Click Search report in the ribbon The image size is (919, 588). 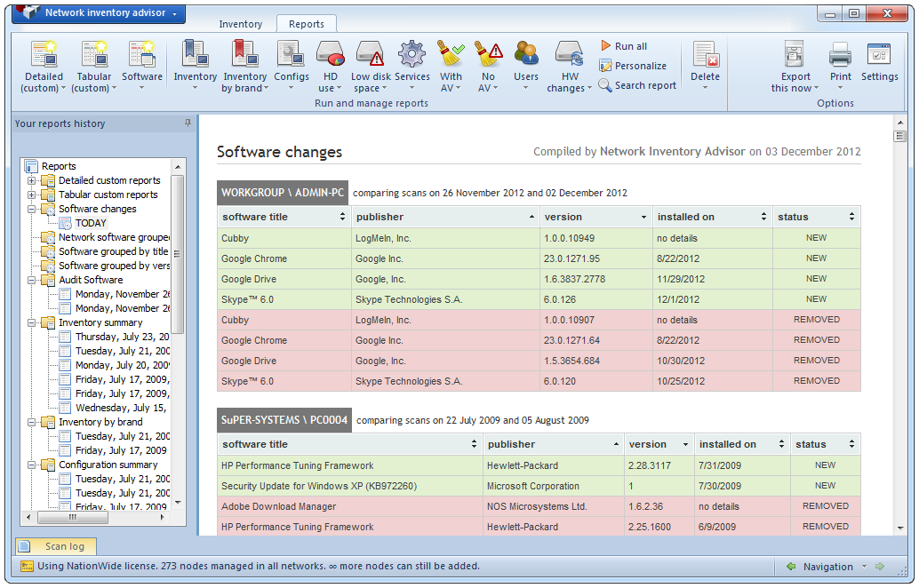coord(637,85)
